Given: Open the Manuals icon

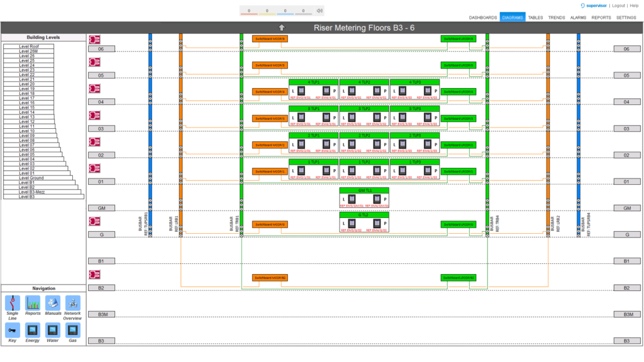Looking at the screenshot, I should [x=53, y=302].
